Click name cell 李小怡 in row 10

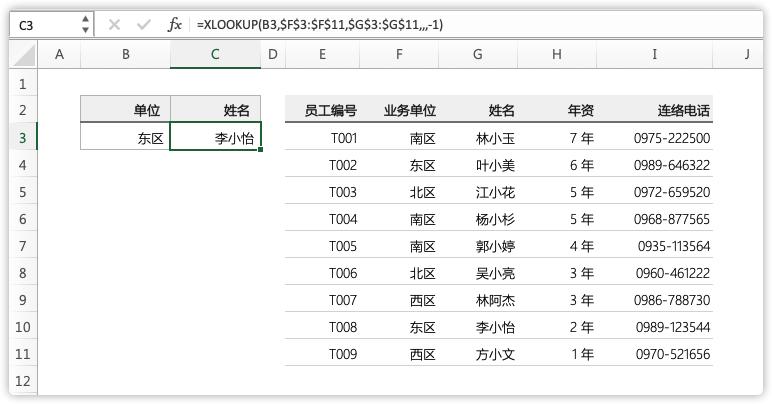[x=478, y=327]
